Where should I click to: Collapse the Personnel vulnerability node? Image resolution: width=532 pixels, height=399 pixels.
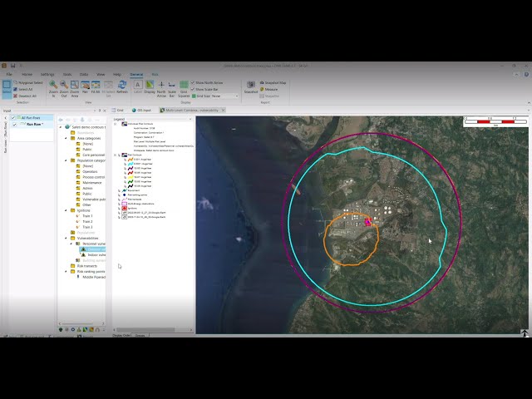point(71,244)
